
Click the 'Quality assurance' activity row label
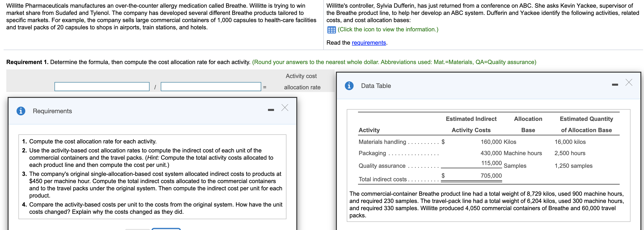click(x=382, y=166)
